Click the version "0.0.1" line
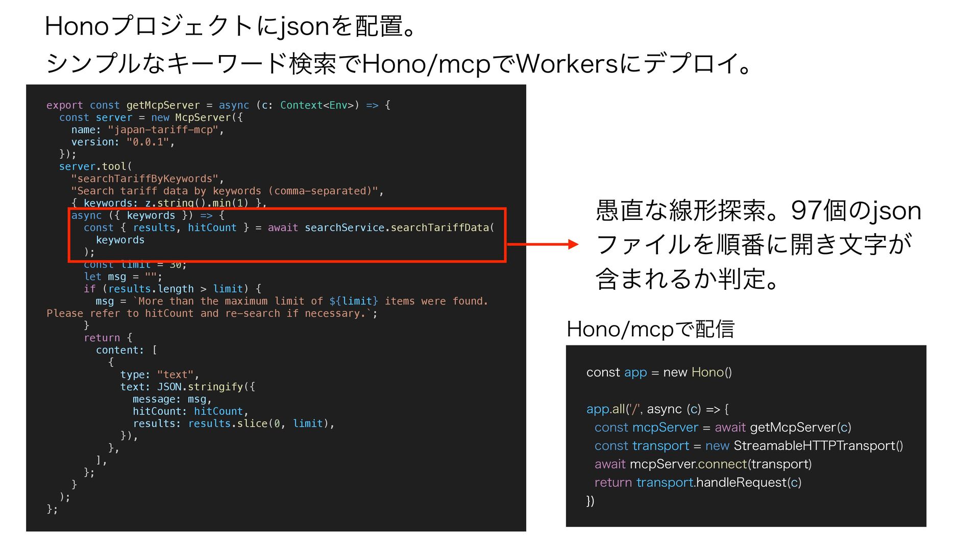This screenshot has width=980, height=551. (x=123, y=142)
